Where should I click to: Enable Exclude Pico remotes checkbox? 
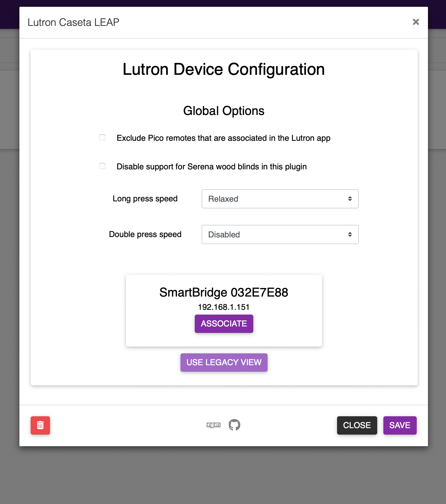[x=102, y=137]
